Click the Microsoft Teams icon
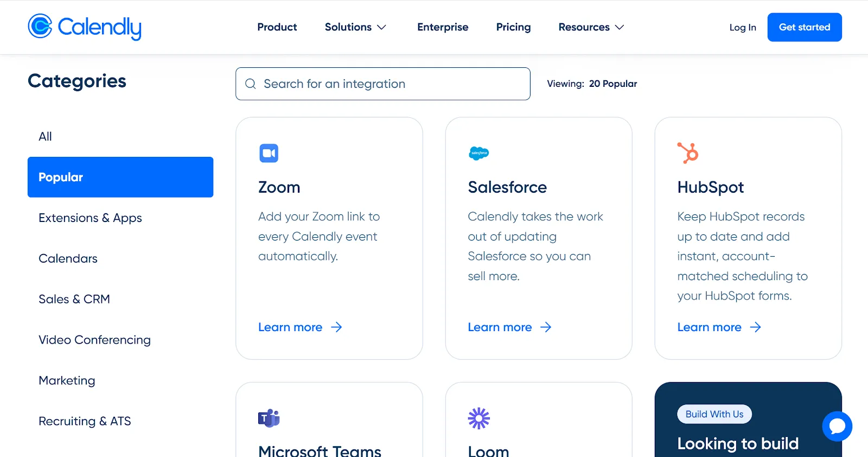The image size is (868, 457). (269, 418)
